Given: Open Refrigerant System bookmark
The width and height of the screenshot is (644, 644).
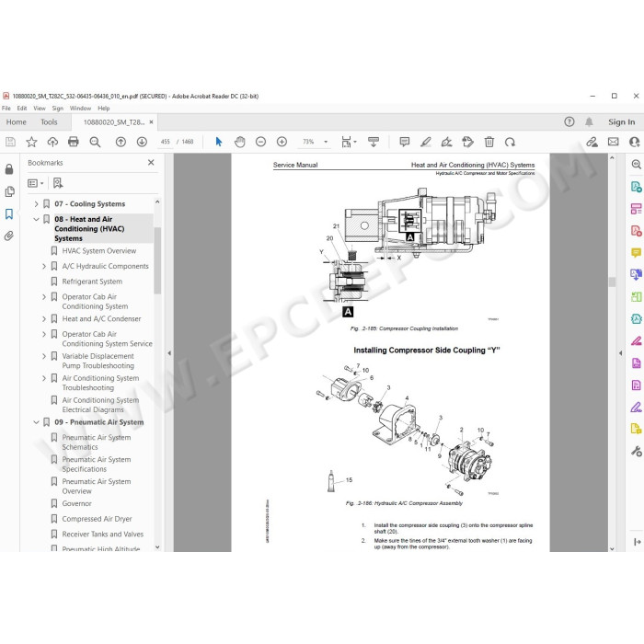Looking at the screenshot, I should [x=92, y=282].
